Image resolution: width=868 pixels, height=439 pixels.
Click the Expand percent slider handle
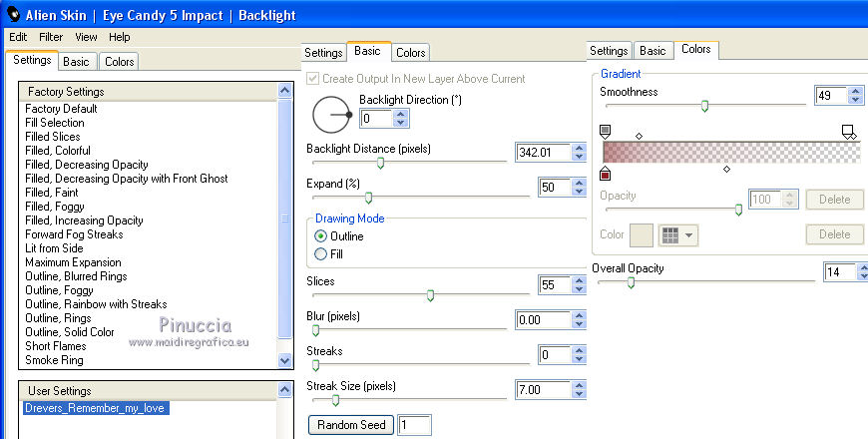[369, 198]
